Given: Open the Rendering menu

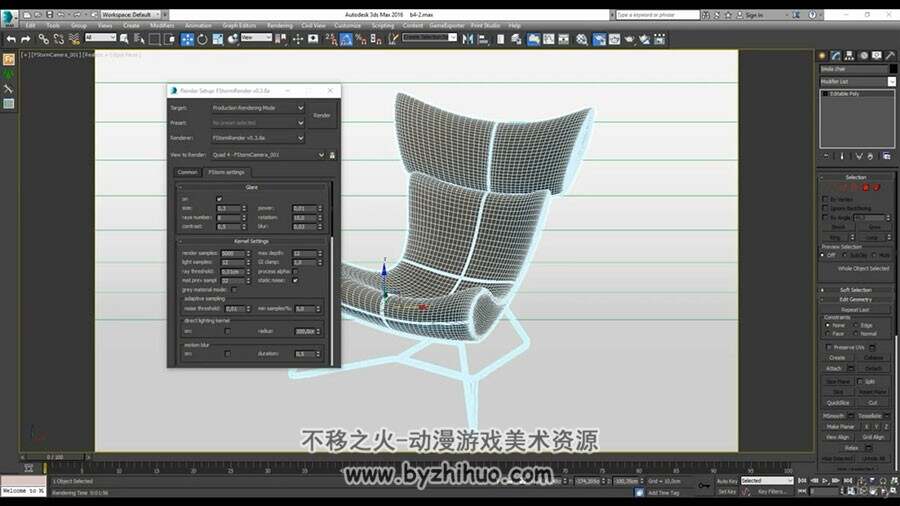Looking at the screenshot, I should pos(280,26).
